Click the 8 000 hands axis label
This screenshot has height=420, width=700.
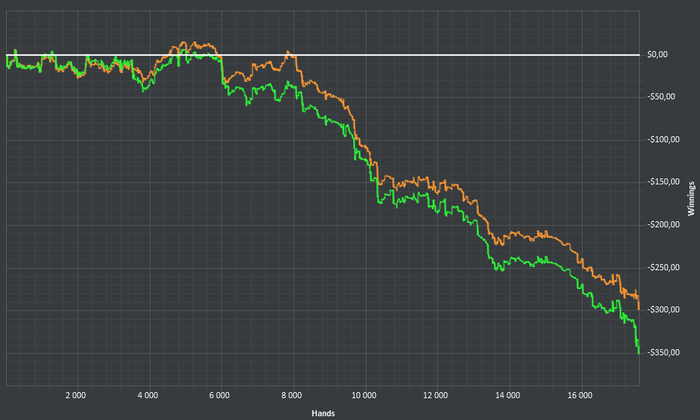click(x=292, y=395)
